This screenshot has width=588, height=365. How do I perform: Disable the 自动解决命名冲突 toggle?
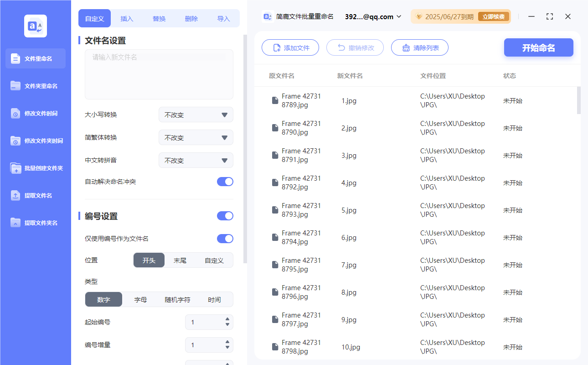(225, 181)
